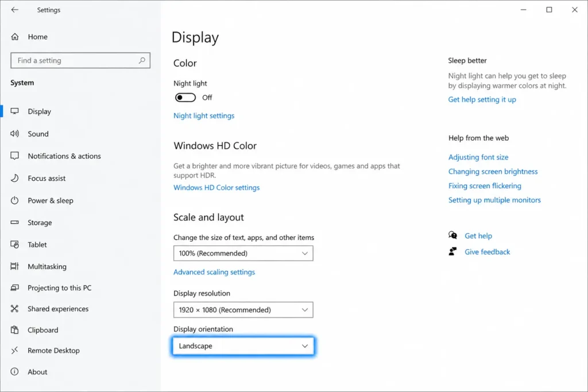The image size is (588, 392).
Task: Click the Tablet icon in sidebar
Action: tap(14, 244)
